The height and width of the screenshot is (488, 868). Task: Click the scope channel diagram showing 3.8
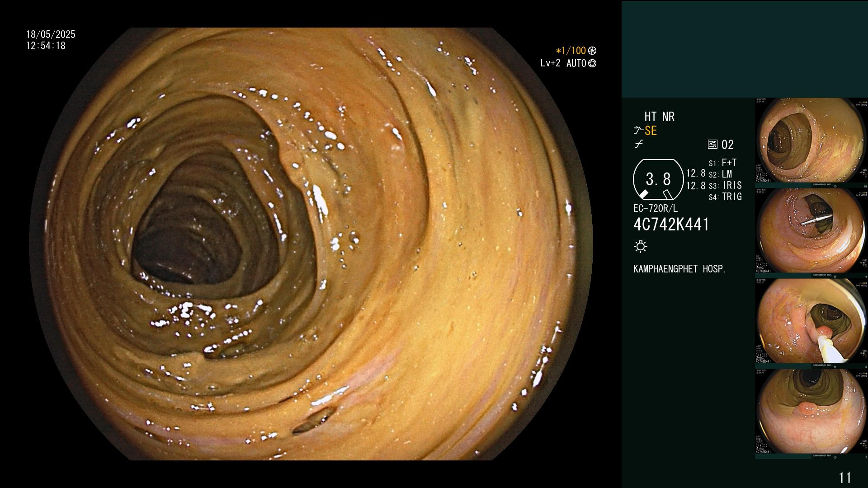(658, 179)
